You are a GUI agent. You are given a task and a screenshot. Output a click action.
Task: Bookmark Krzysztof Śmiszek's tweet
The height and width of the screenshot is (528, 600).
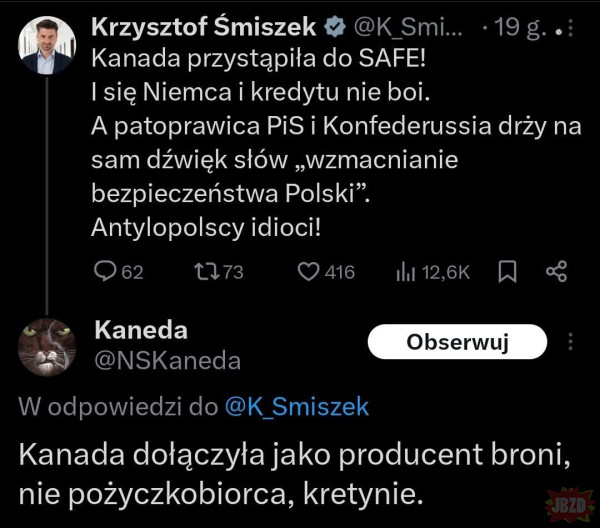click(507, 271)
